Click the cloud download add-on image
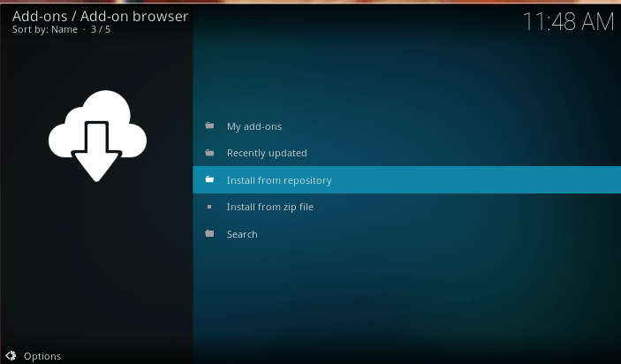 (97, 136)
